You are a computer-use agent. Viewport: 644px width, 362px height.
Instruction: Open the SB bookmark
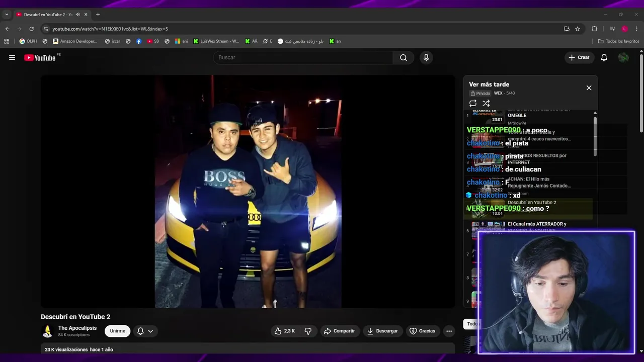153,41
